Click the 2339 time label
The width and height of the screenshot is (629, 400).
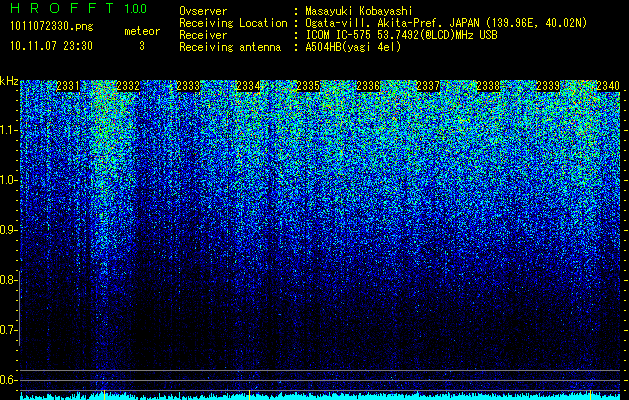548,86
